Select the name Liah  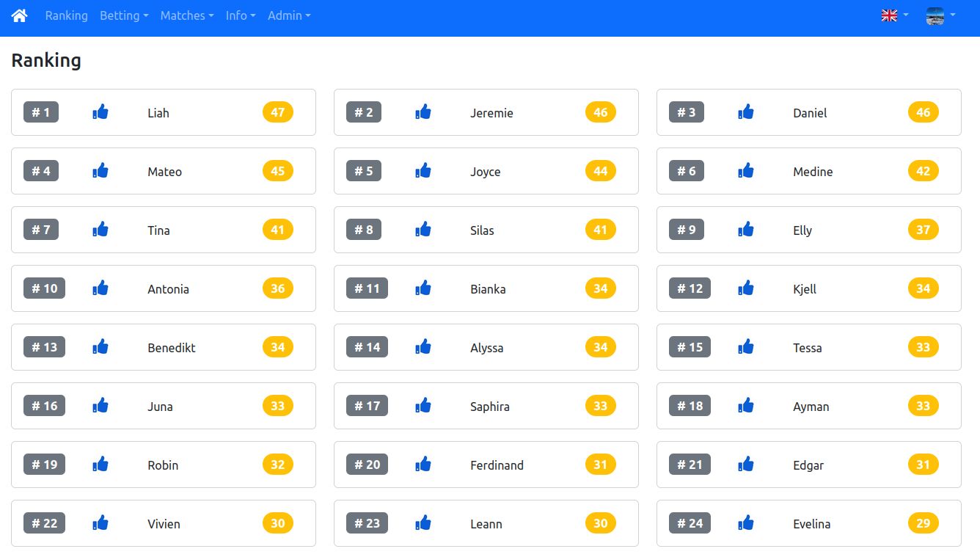[x=158, y=113]
